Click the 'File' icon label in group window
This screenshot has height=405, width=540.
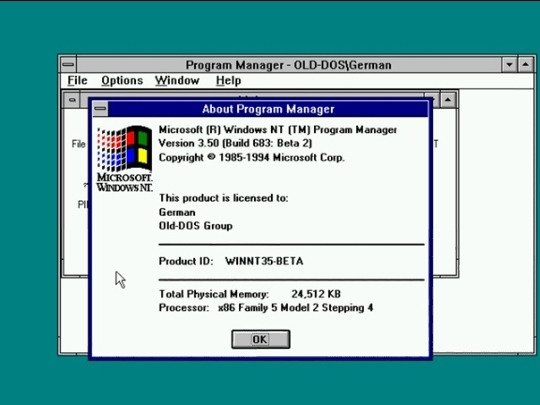tap(79, 144)
